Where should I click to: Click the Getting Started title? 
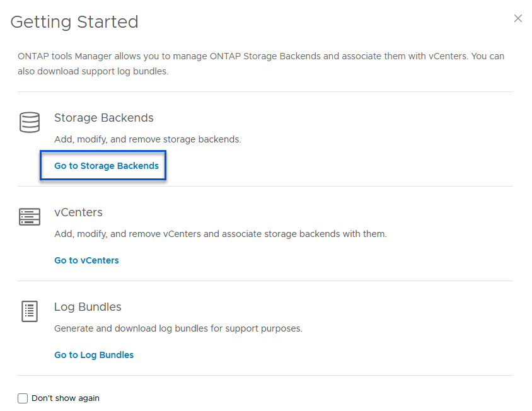74,22
